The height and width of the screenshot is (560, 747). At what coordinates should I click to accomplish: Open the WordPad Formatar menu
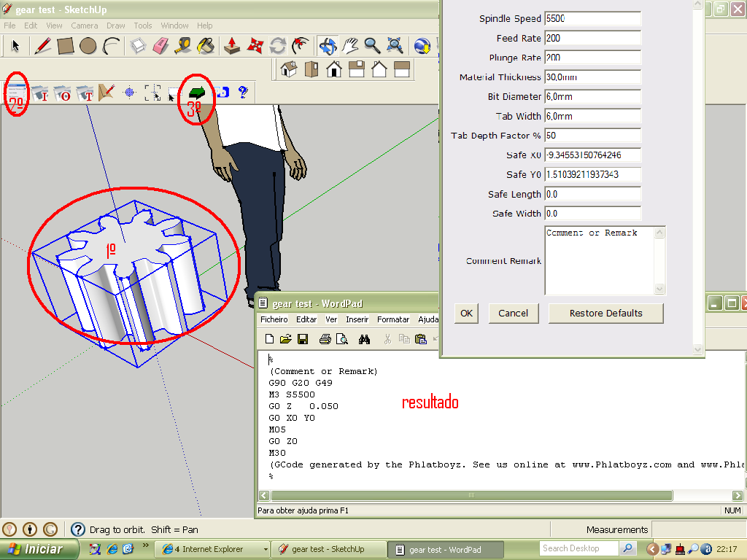click(393, 319)
